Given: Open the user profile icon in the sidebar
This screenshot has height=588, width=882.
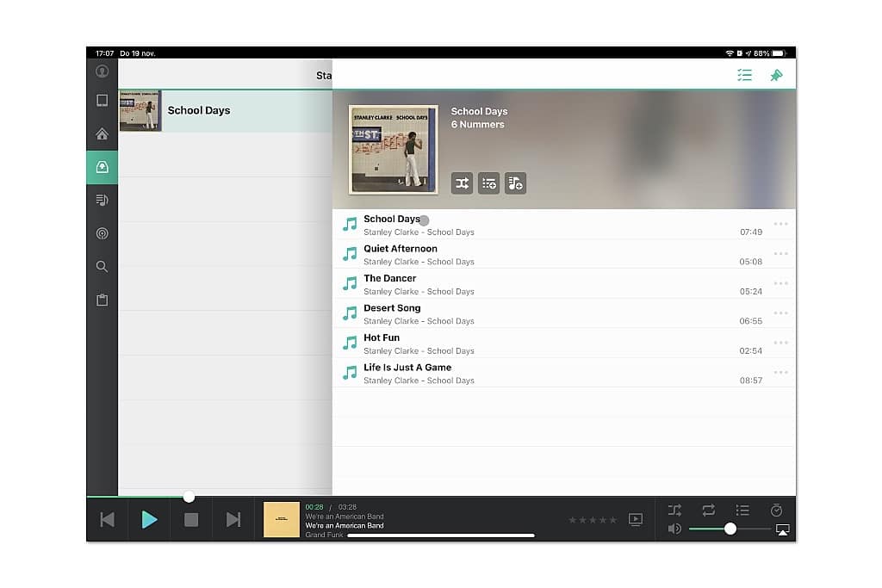Looking at the screenshot, I should (x=102, y=71).
